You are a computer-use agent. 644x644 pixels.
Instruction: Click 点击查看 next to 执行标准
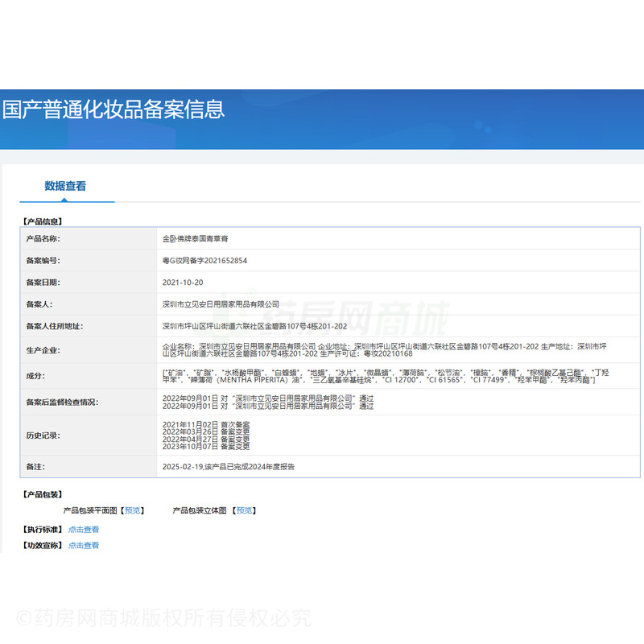coord(84,530)
